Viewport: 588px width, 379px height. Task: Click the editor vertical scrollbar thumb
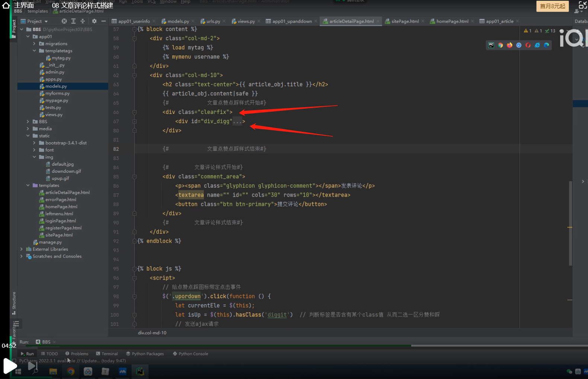click(x=570, y=223)
